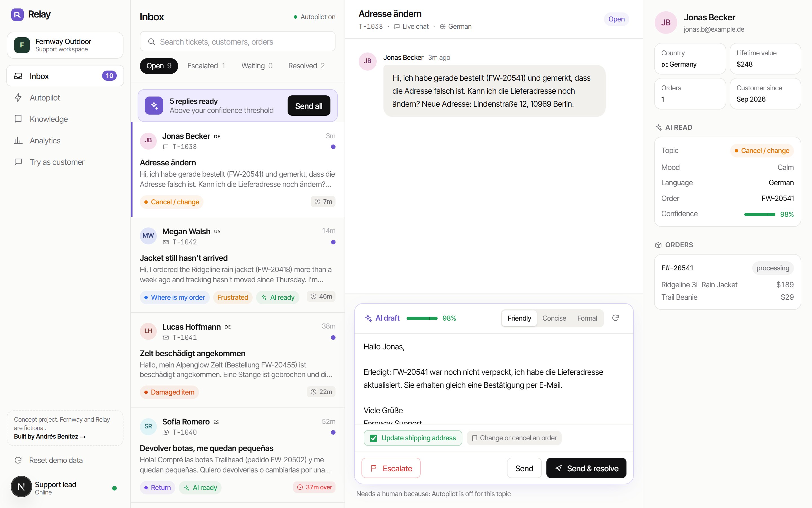This screenshot has height=508, width=812.
Task: Click Send & resolve
Action: click(586, 468)
